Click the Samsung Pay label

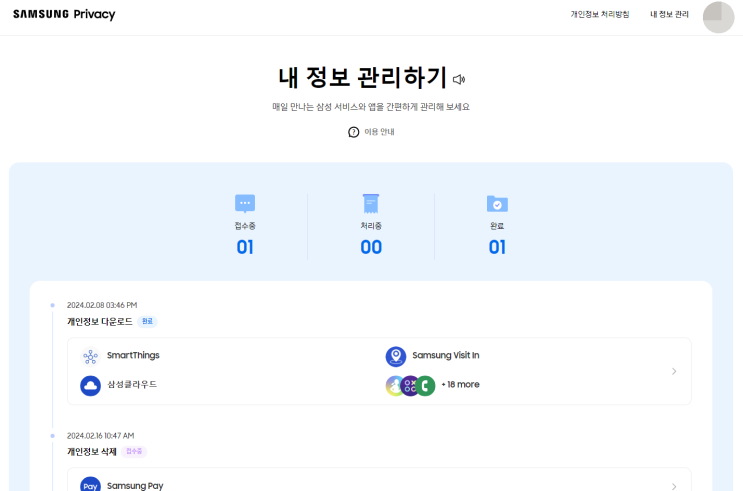tap(135, 485)
